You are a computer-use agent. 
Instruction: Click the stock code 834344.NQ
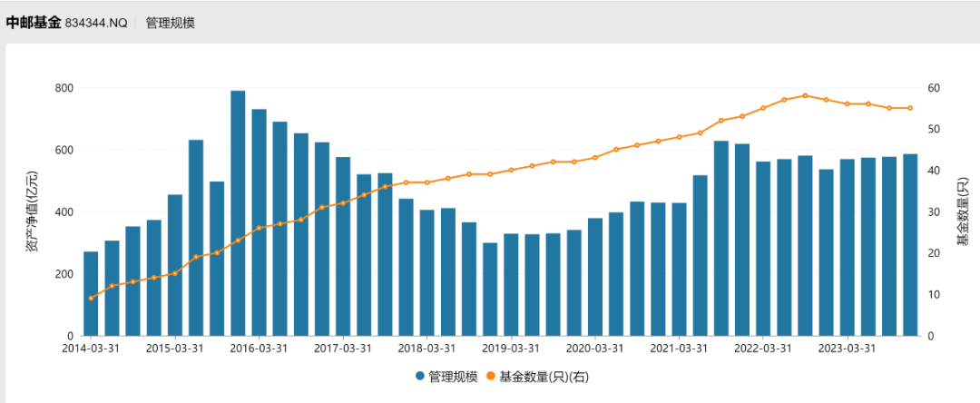point(96,23)
